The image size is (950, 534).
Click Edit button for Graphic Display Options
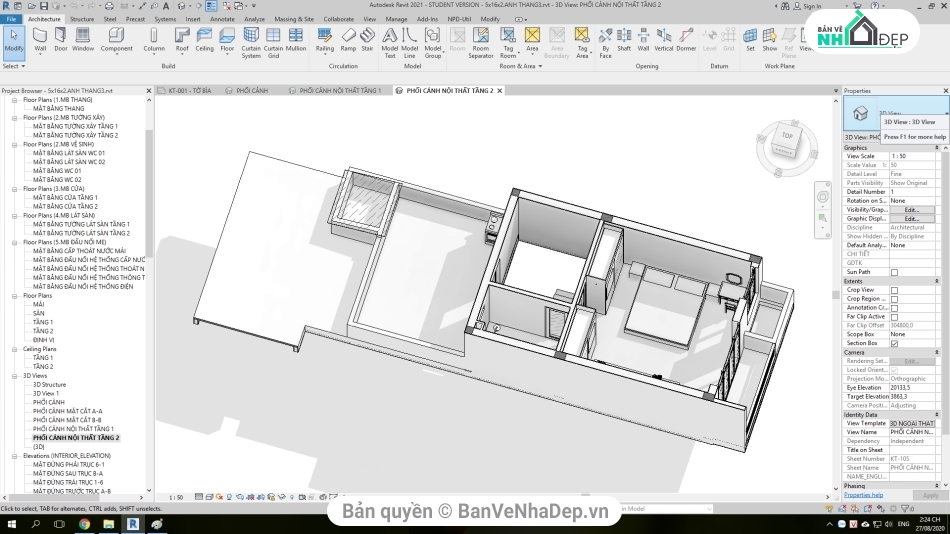911,219
